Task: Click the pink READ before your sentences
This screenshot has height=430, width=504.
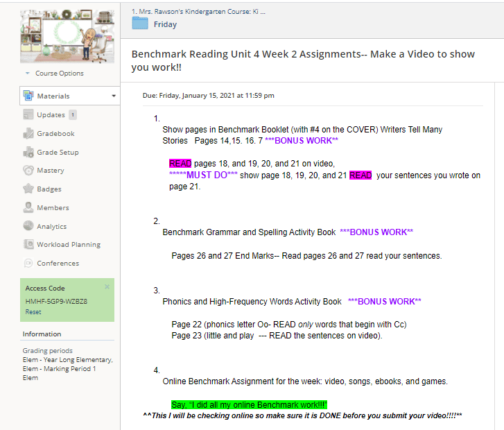Action: point(360,175)
